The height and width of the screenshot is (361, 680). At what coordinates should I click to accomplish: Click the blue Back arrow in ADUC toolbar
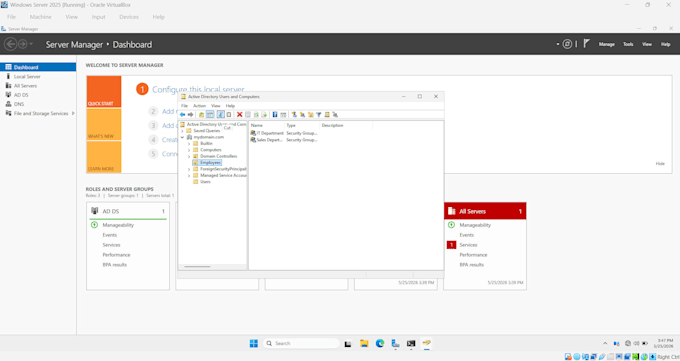click(183, 115)
